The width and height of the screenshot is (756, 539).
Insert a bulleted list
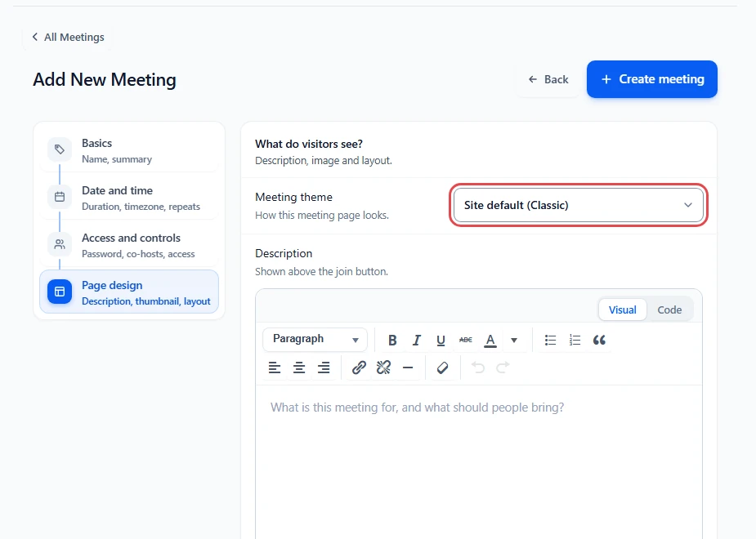(550, 340)
